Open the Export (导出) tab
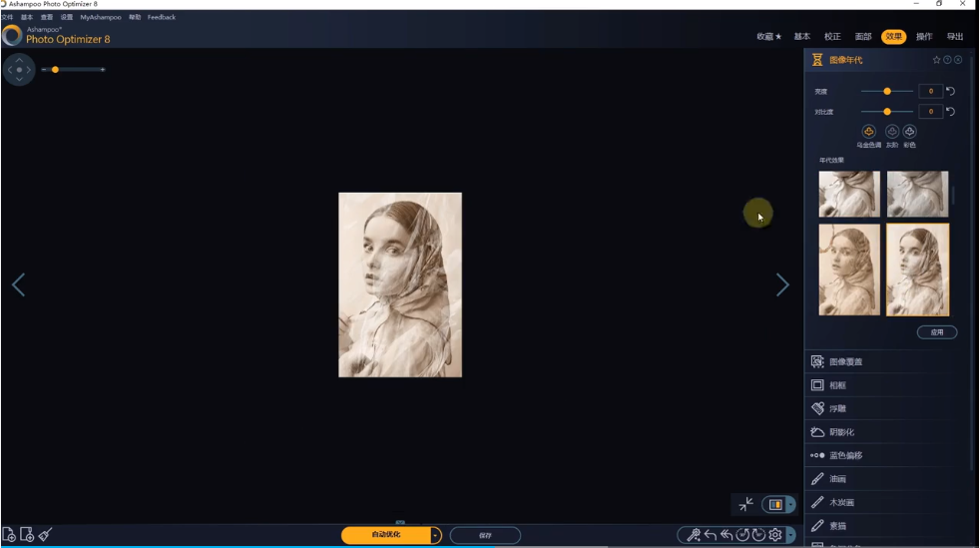980x548 pixels. (x=955, y=37)
